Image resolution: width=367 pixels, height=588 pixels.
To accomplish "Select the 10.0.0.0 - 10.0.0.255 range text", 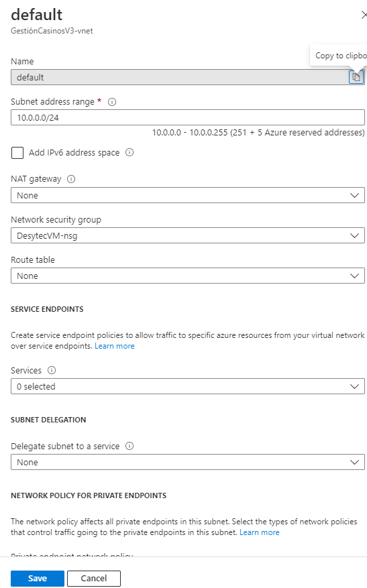I will 258,132.
